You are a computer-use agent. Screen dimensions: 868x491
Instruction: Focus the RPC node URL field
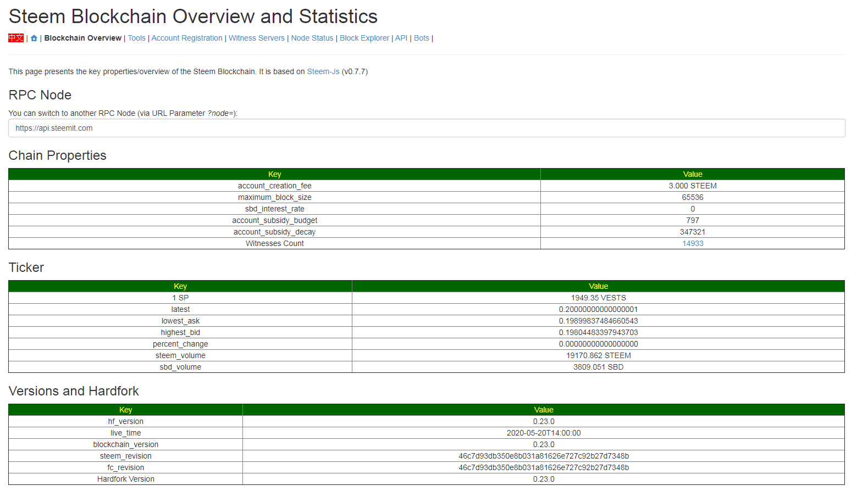(x=427, y=128)
